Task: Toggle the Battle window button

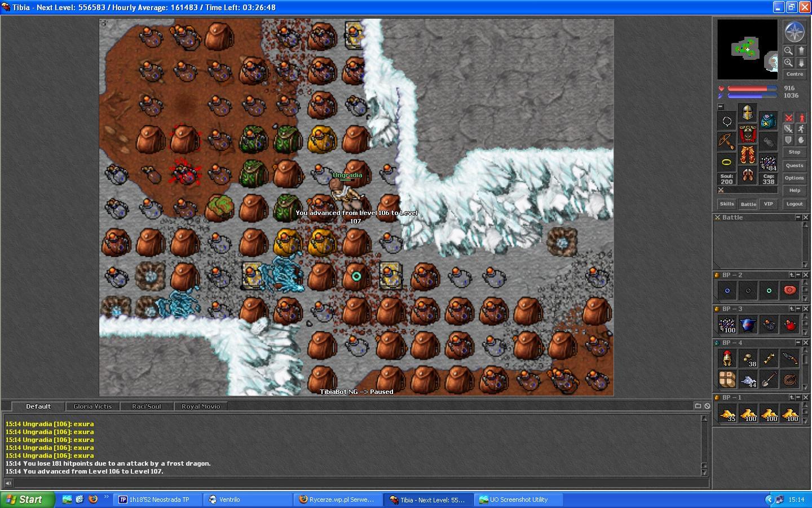Action: 748,204
